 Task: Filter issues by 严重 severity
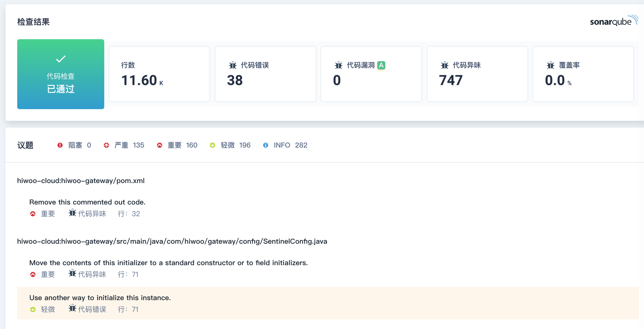[x=121, y=145]
